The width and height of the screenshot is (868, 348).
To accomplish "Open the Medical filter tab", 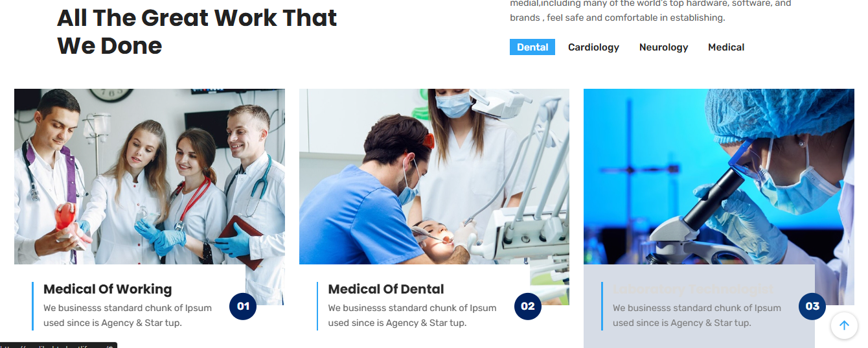I will [726, 47].
